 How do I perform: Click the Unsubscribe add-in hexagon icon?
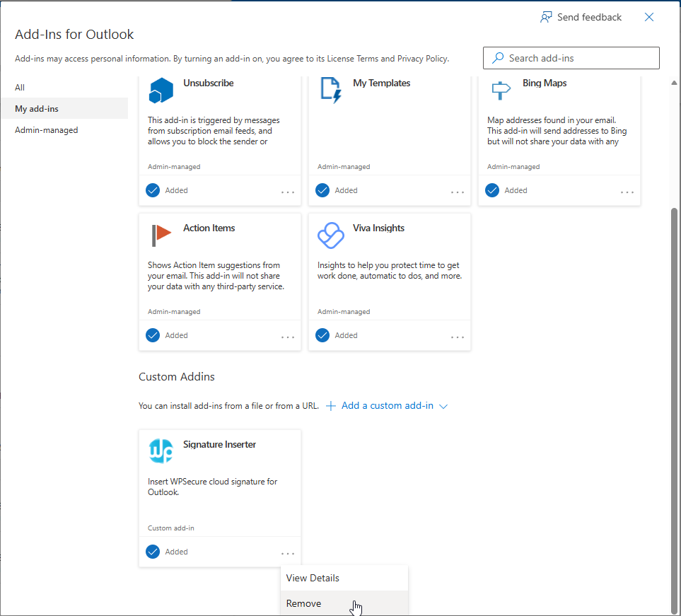(161, 91)
